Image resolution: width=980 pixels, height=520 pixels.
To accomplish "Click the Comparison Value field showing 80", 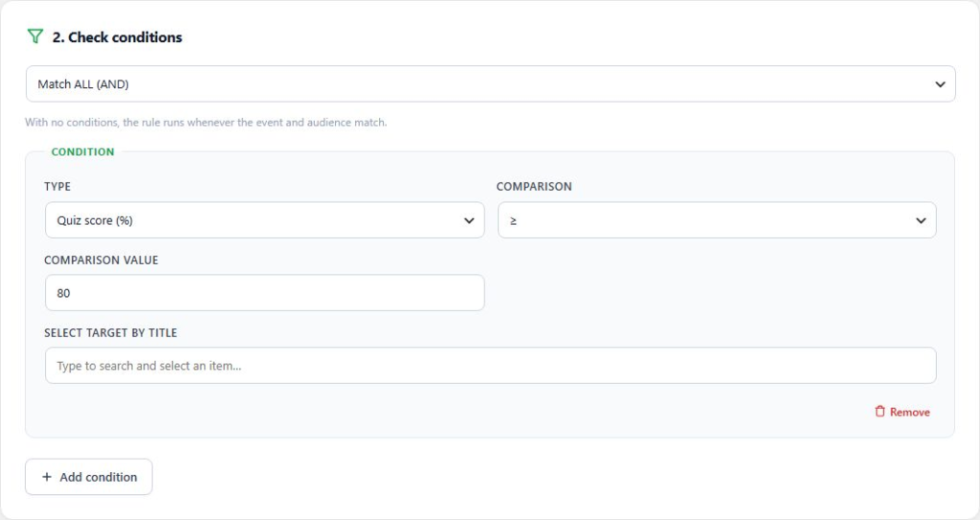I will 264,293.
